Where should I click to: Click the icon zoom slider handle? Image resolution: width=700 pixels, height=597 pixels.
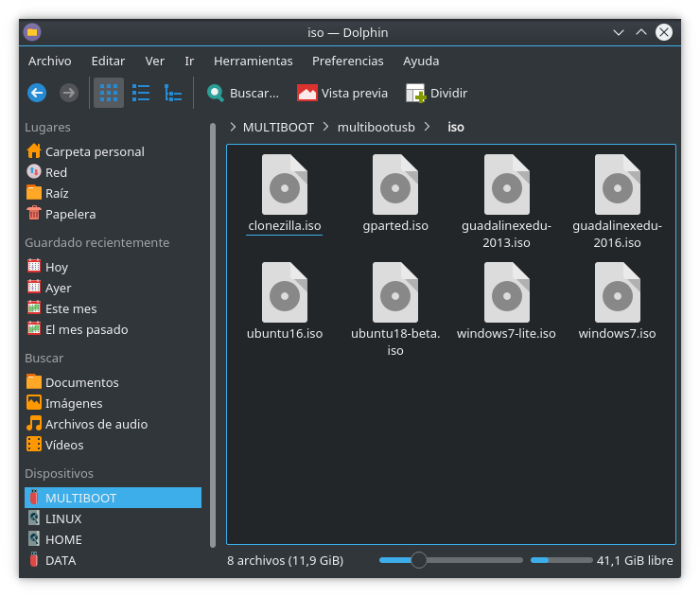point(419,560)
